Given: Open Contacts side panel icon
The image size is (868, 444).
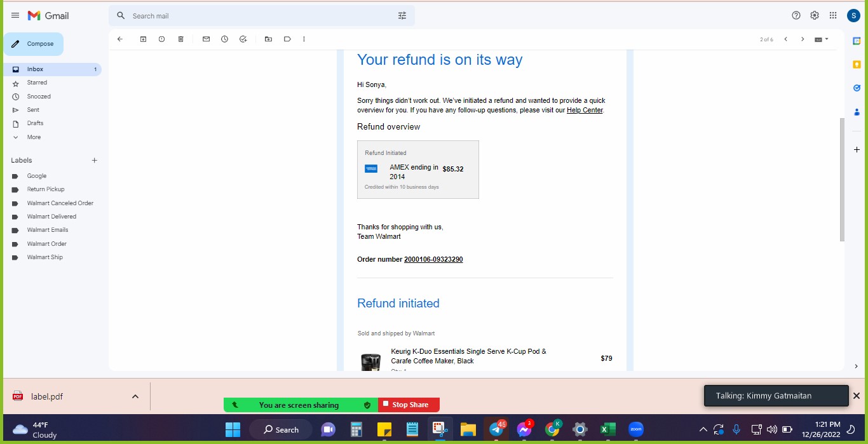Looking at the screenshot, I should click(857, 112).
